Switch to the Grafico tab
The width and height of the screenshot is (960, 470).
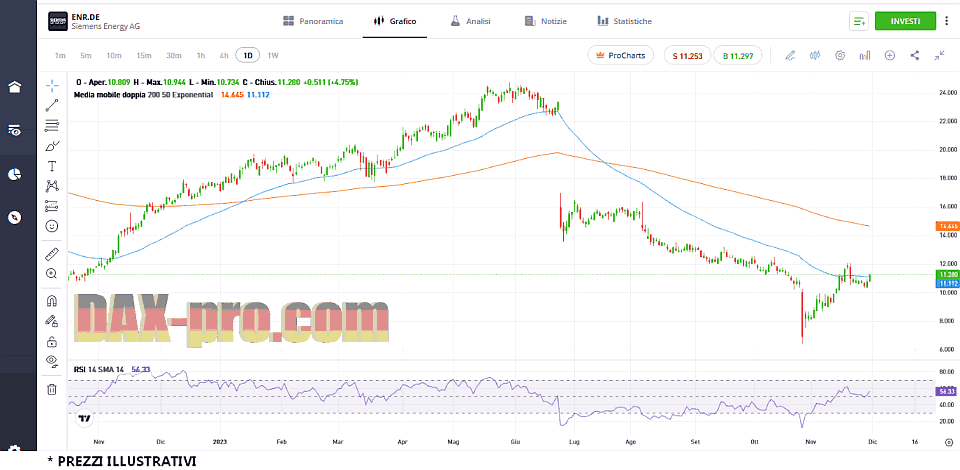395,21
